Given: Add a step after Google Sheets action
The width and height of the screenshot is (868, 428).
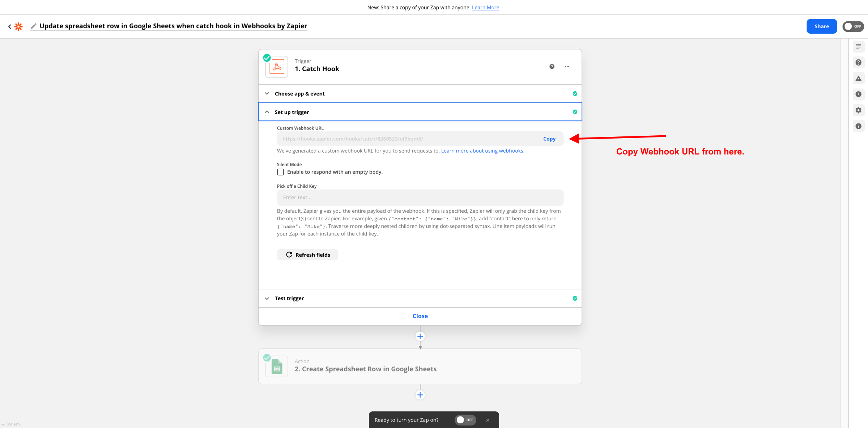Looking at the screenshot, I should (420, 395).
